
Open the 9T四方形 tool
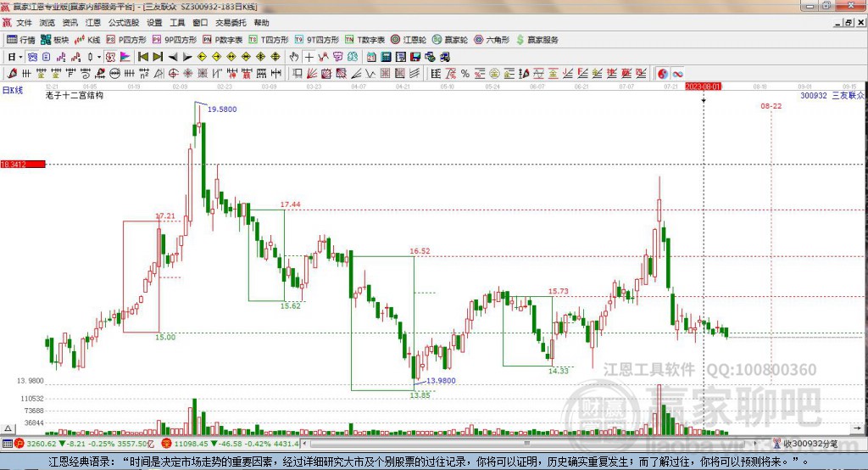317,40
